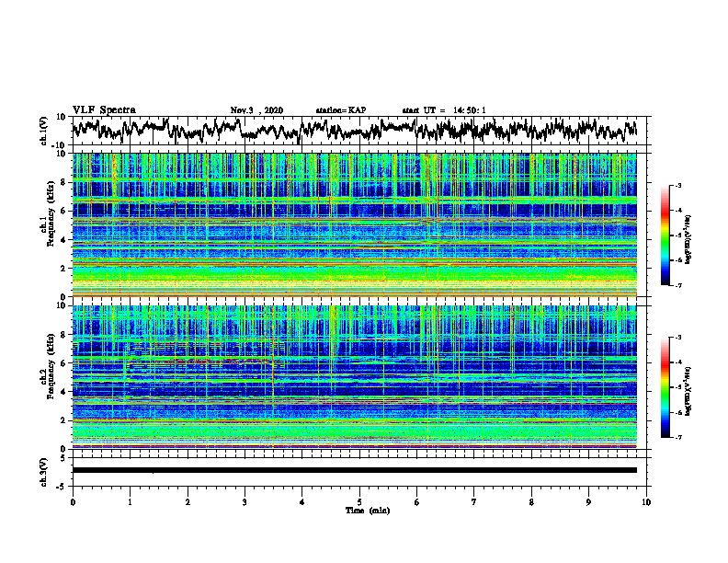
Task: Click the time axis tick label "2"
Action: pos(188,502)
